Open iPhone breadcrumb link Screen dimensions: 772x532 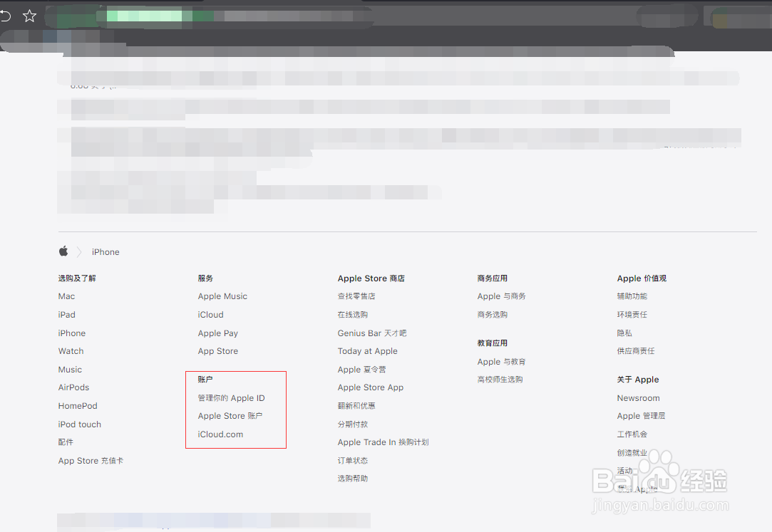(x=105, y=251)
